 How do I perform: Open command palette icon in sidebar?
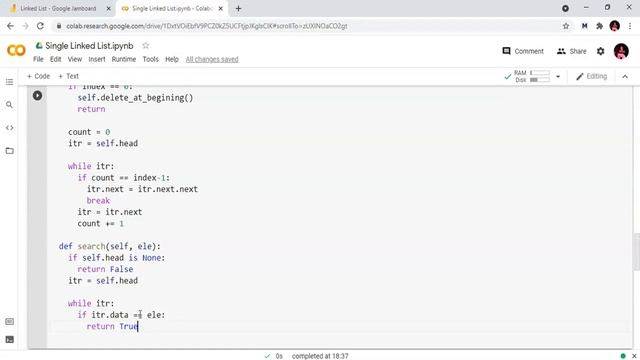point(9,322)
